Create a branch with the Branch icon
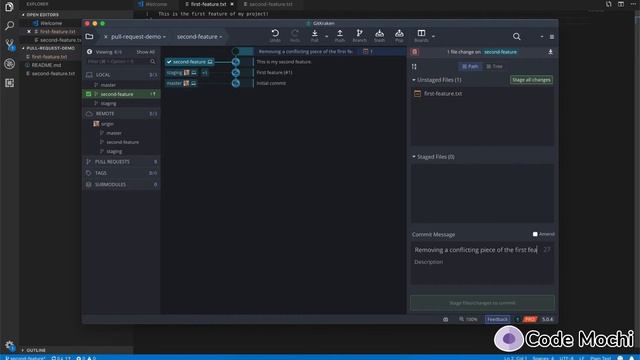The width and height of the screenshot is (640, 360). pyautogui.click(x=360, y=33)
